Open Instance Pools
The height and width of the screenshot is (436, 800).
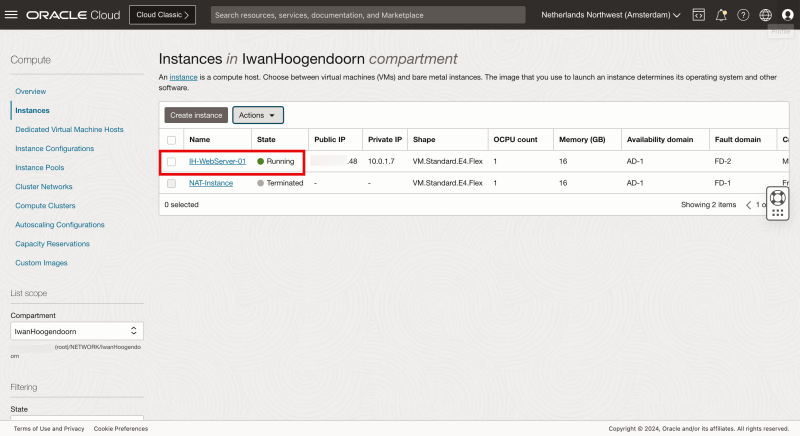pyautogui.click(x=40, y=167)
